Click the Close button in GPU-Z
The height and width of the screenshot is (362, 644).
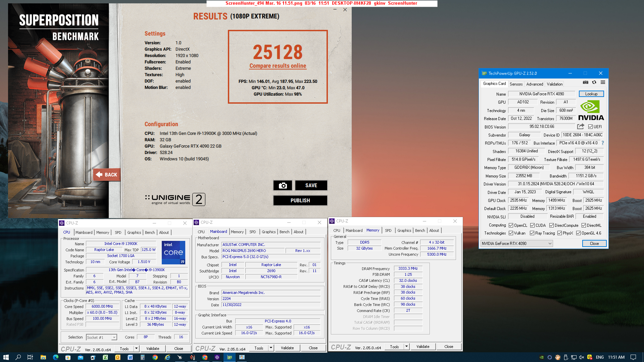(x=594, y=244)
